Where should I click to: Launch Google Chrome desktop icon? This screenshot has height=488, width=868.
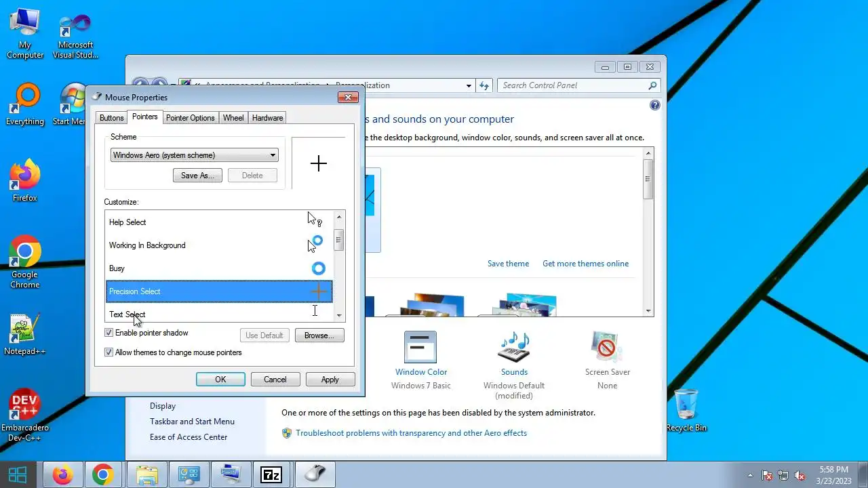tap(25, 262)
